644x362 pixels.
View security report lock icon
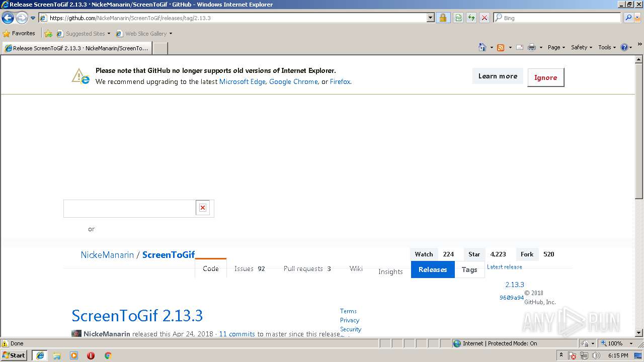[443, 18]
